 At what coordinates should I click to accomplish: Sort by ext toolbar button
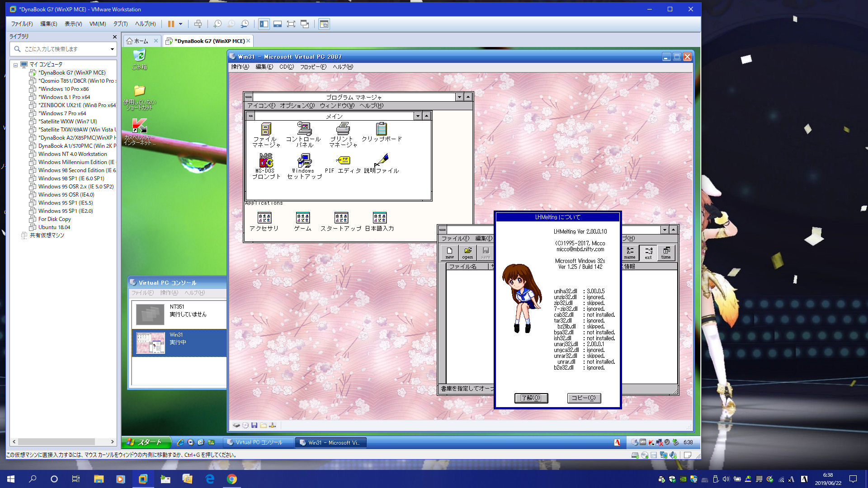click(x=648, y=253)
